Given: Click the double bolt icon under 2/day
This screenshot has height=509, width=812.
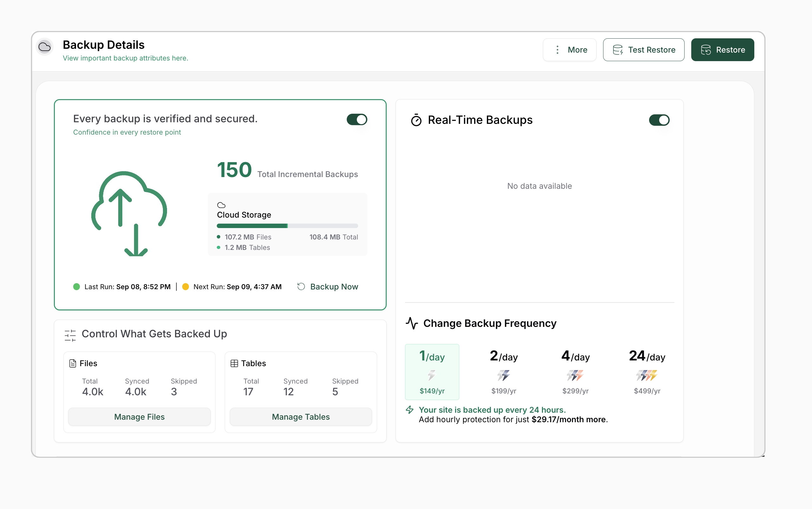Looking at the screenshot, I should click(x=504, y=375).
